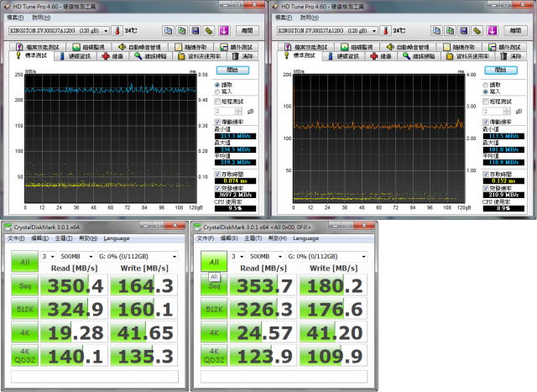Screen dimensions: 537x392
Task: Open 主題(T) menu in 350.4 CrystalDiskMark window
Action: click(64, 238)
